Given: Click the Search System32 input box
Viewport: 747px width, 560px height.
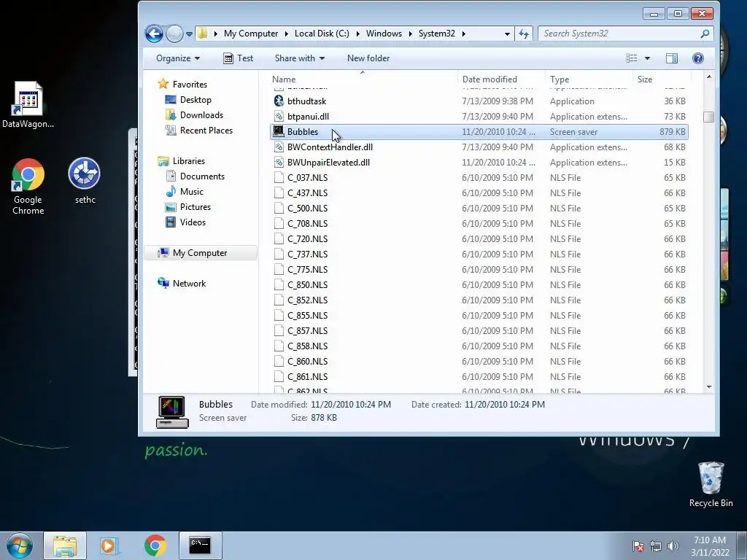Looking at the screenshot, I should click(x=620, y=34).
